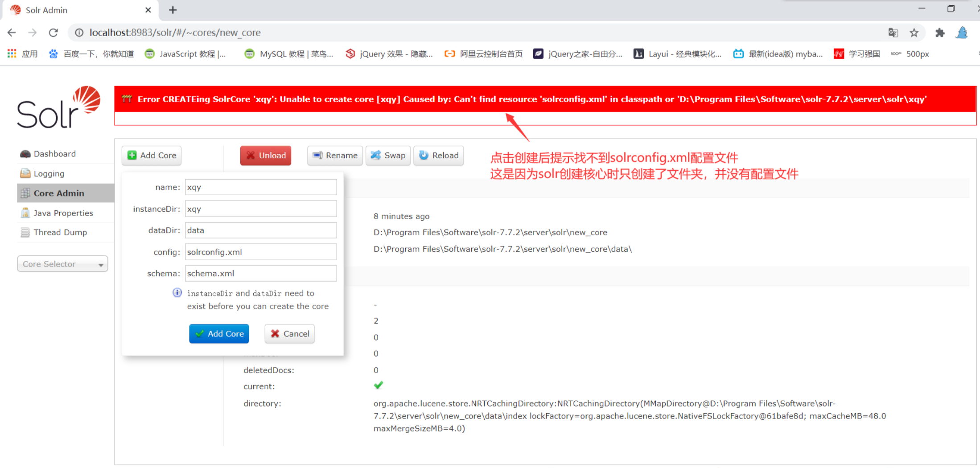
Task: Open the Java Properties panel
Action: pos(63,213)
